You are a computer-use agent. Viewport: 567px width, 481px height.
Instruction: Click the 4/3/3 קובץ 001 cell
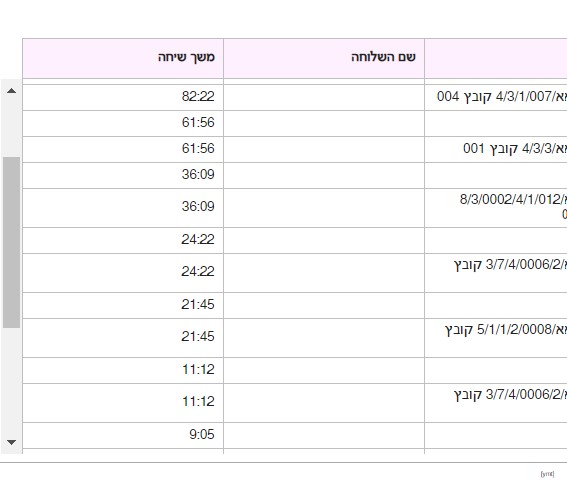[x=496, y=149]
